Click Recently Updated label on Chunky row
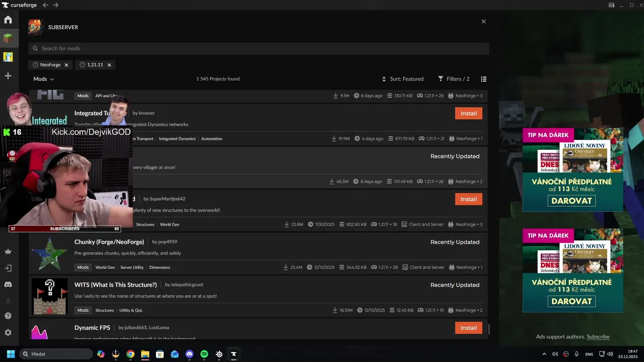Viewport: 644px width, 362px height. pyautogui.click(x=455, y=242)
